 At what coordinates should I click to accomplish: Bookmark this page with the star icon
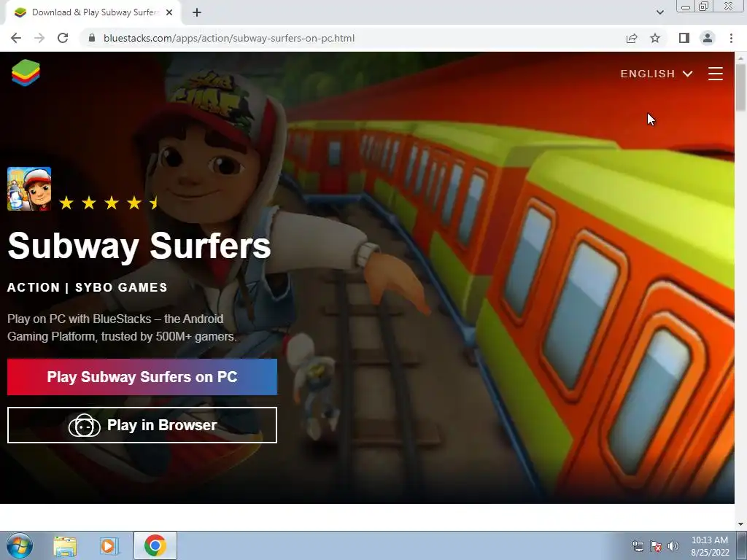[x=655, y=38]
